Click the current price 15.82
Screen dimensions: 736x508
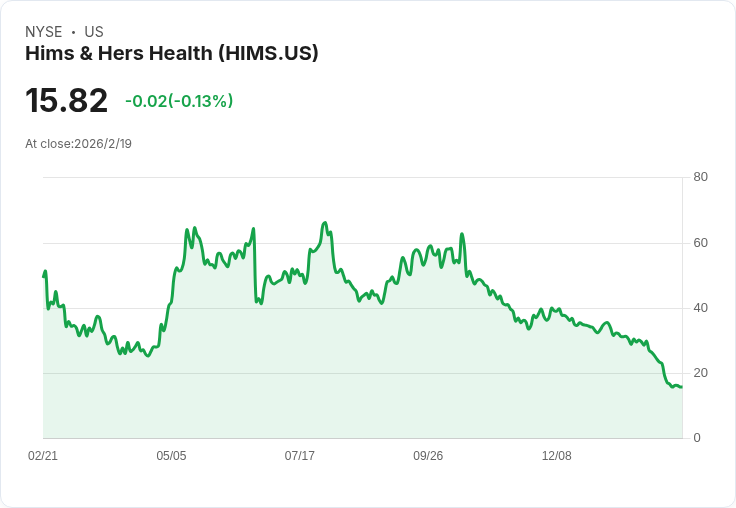[67, 100]
